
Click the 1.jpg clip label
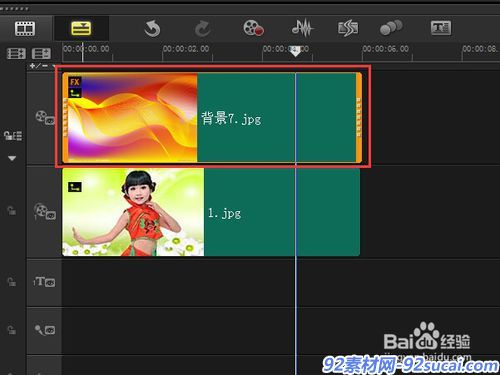click(224, 213)
